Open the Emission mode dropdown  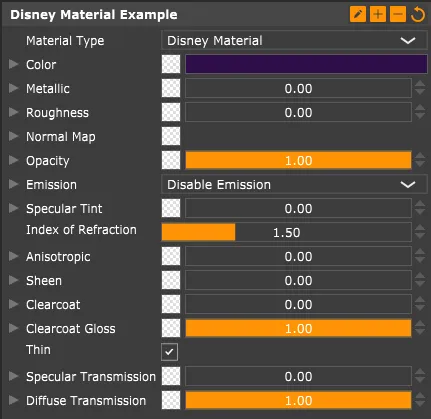[x=294, y=185]
